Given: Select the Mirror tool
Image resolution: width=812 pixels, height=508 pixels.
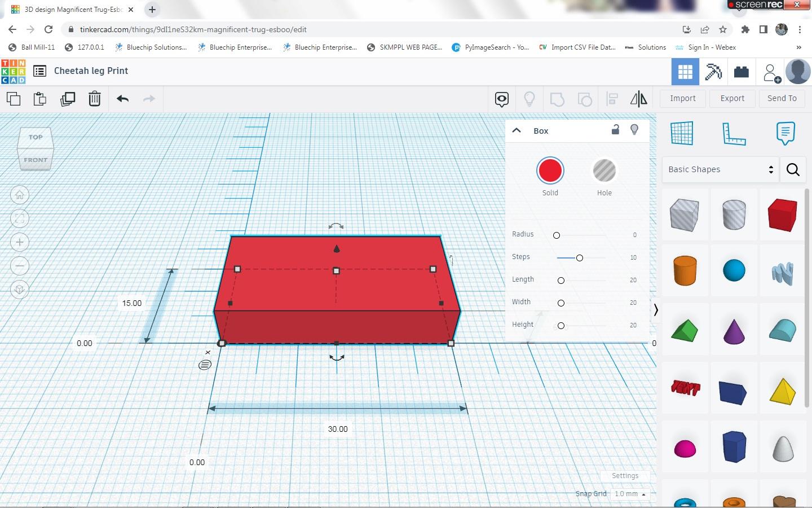Looking at the screenshot, I should pos(639,99).
